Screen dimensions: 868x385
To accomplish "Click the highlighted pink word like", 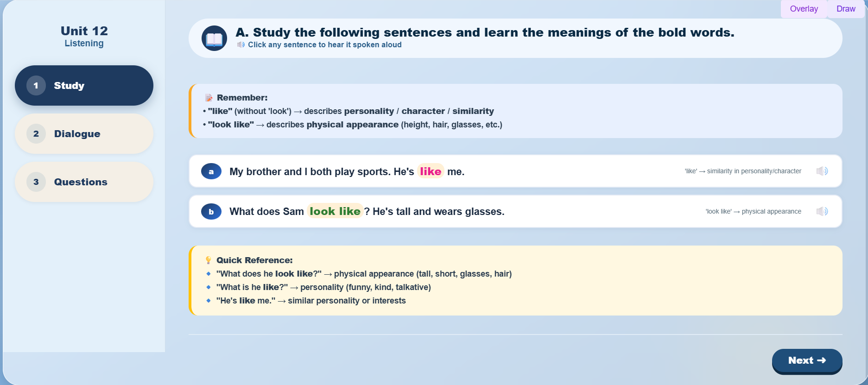I will 431,171.
